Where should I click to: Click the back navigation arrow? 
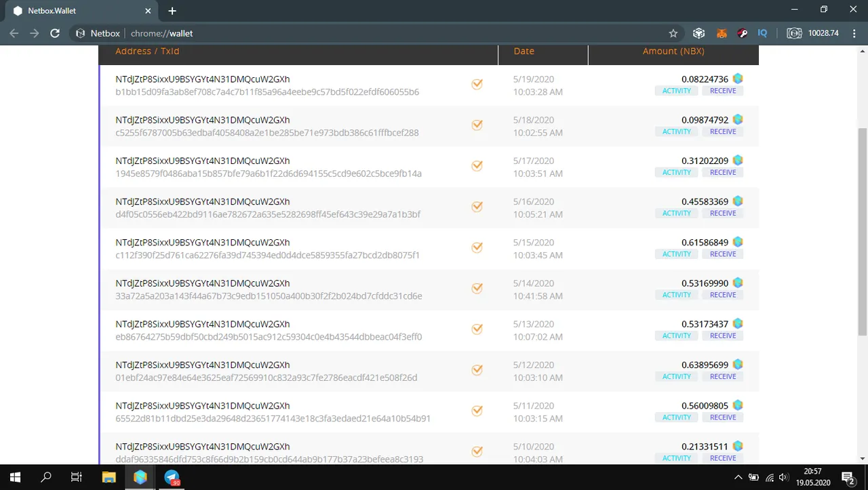[x=14, y=33]
